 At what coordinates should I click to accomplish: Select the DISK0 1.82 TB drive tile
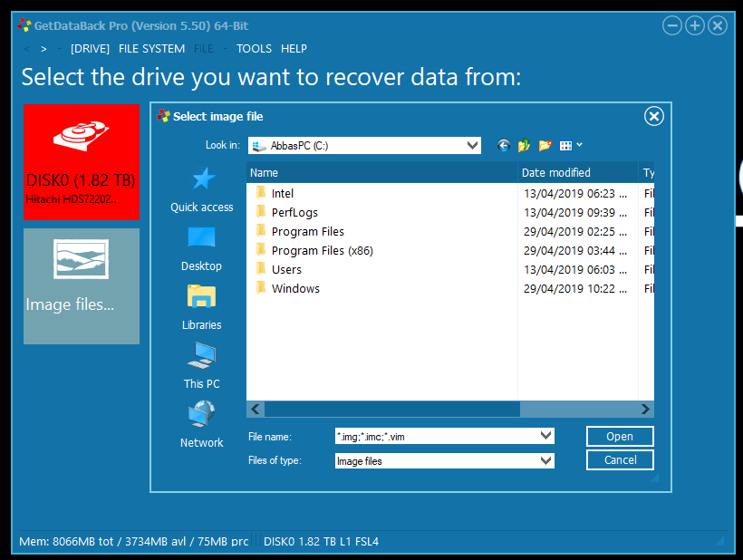tap(82, 162)
